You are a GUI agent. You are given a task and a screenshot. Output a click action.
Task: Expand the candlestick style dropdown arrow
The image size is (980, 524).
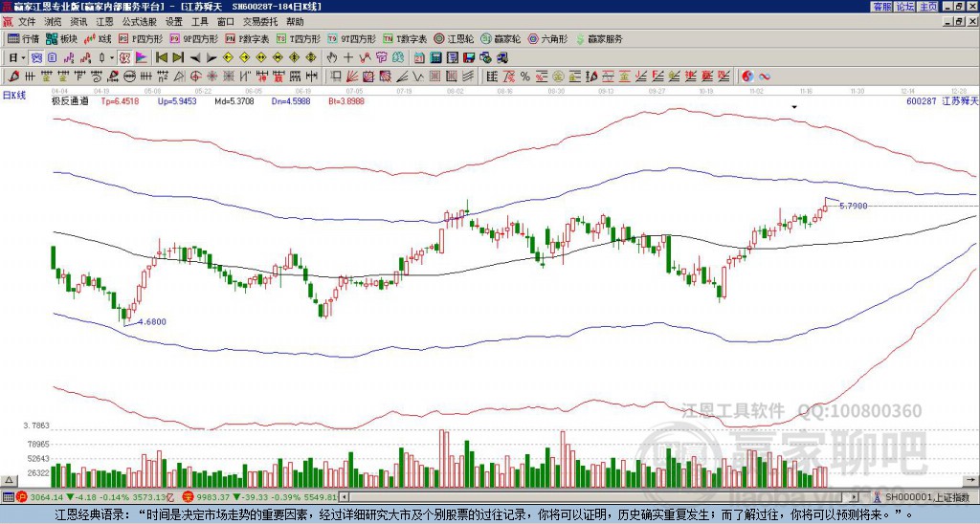tap(112, 58)
